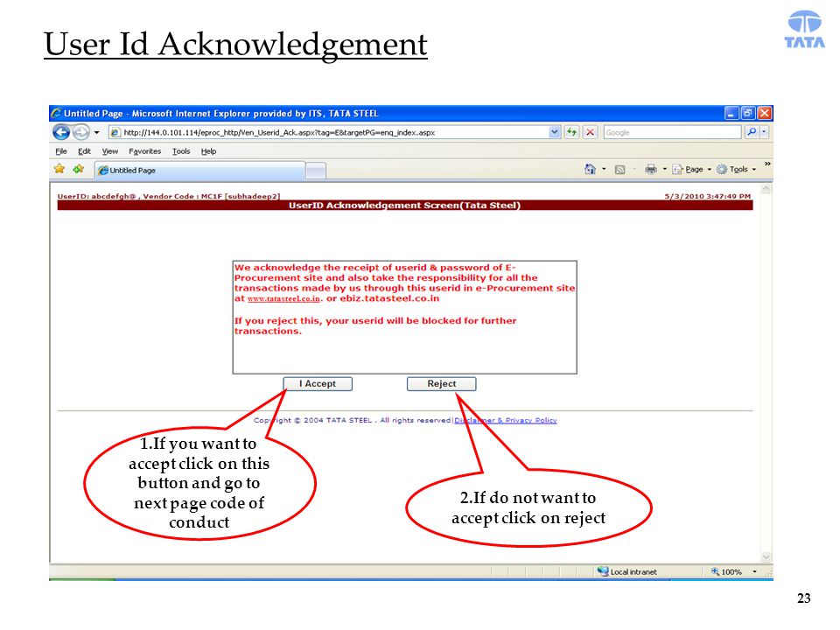
Task: Click the I Accept button
Action: [x=318, y=384]
